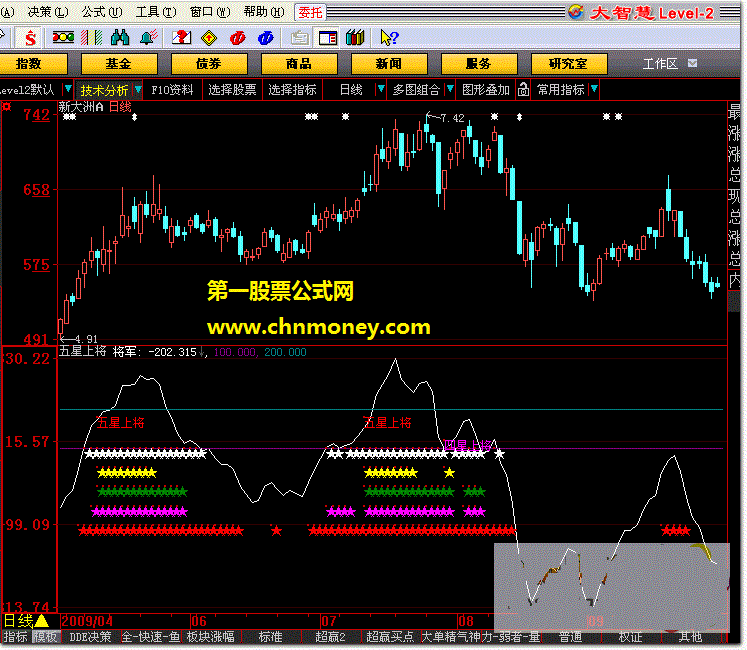
Task: Open the F10资料 tab
Action: tap(172, 90)
